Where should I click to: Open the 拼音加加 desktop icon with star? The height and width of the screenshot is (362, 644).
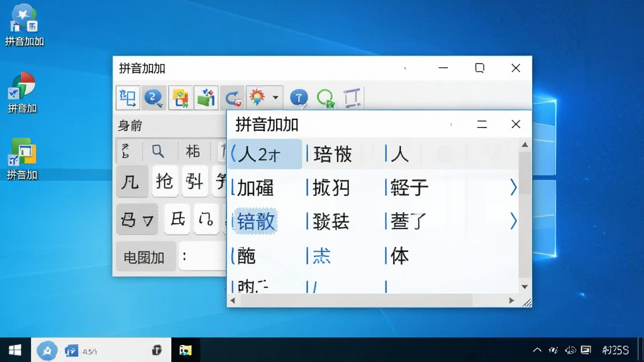point(25,25)
